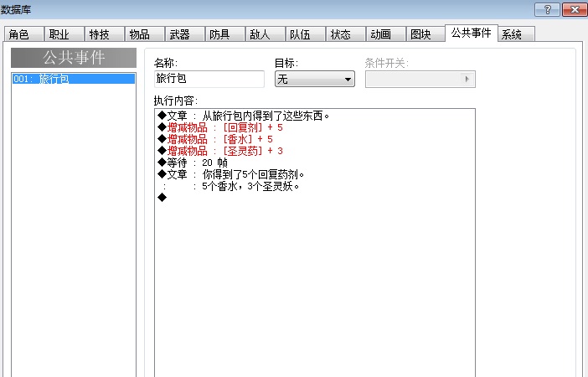Screen dimensions: 588x377
Task: Open the 图块 tab
Action: click(x=426, y=34)
